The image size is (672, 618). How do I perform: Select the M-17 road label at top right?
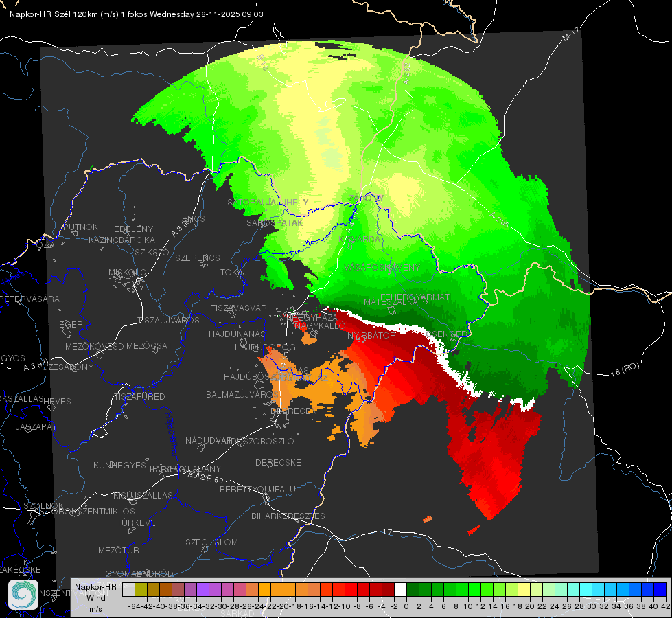[570, 34]
